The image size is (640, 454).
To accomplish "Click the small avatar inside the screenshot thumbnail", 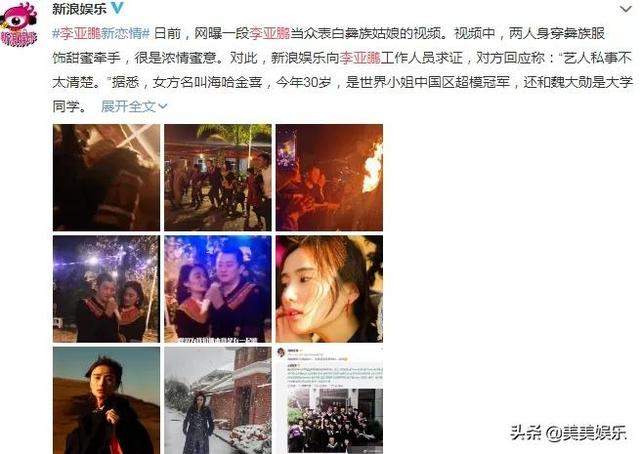I will [281, 352].
